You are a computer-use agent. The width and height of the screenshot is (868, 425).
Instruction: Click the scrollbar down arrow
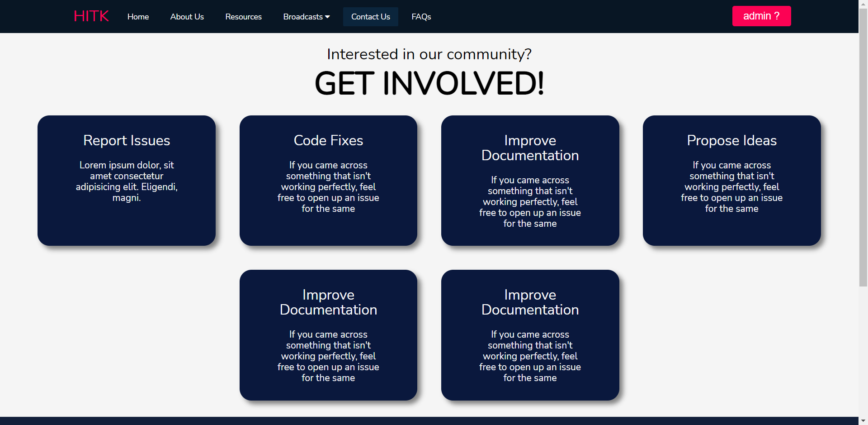tap(863, 421)
